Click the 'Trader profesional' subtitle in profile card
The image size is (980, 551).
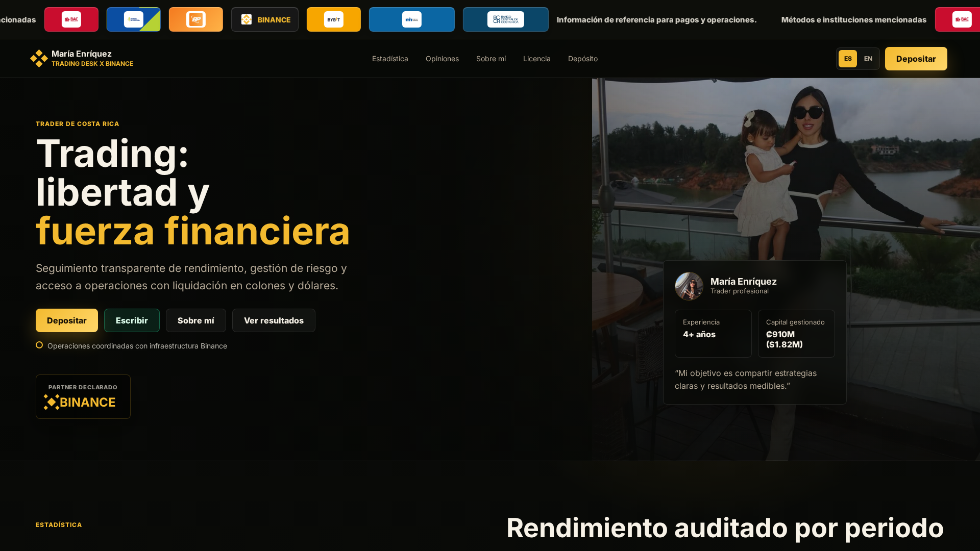[x=740, y=291]
